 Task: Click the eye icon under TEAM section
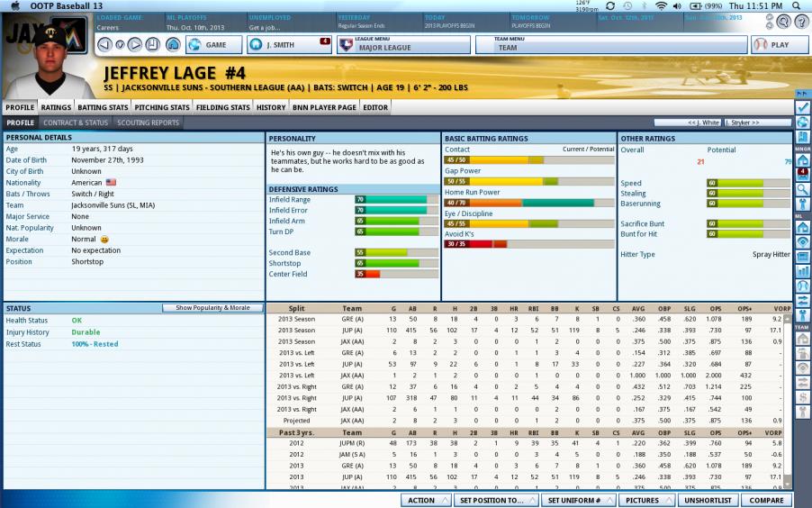[x=803, y=368]
